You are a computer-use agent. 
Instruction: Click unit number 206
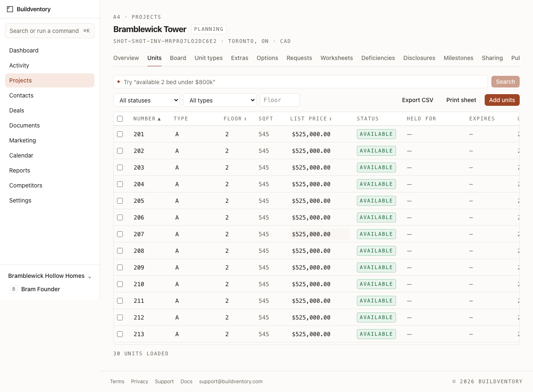(x=139, y=217)
